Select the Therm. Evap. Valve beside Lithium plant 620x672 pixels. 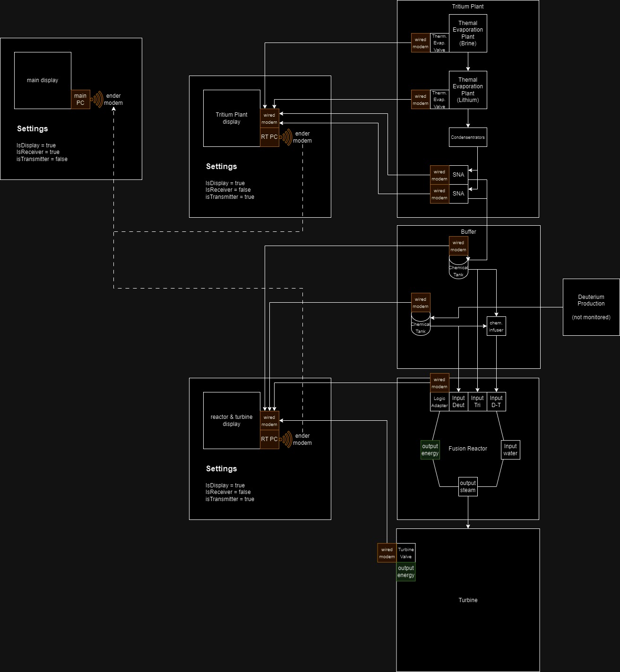(439, 99)
